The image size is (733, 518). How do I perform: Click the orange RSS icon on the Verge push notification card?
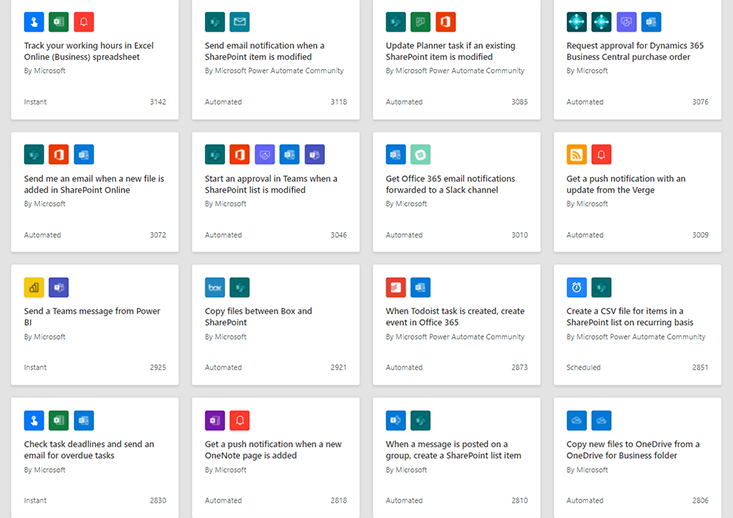coord(577,155)
